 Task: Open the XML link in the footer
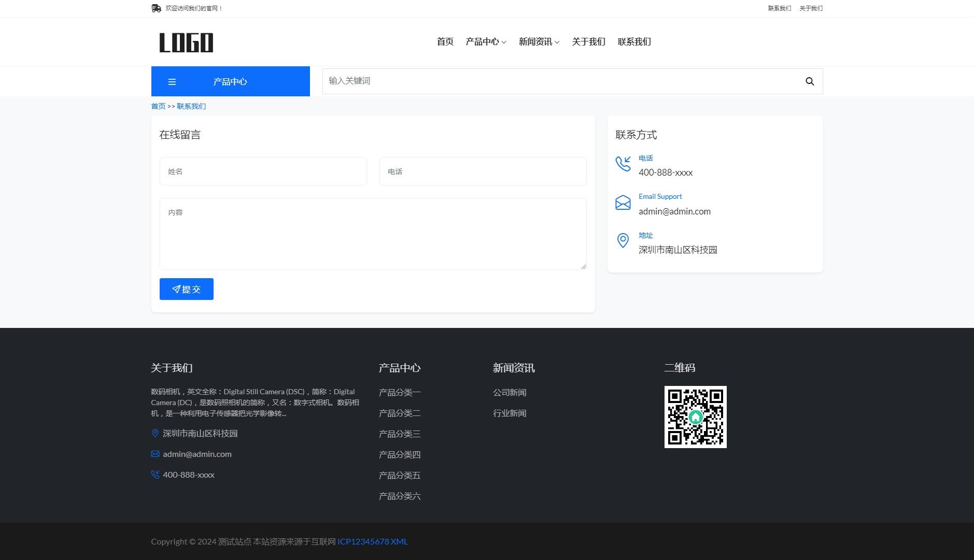click(400, 541)
